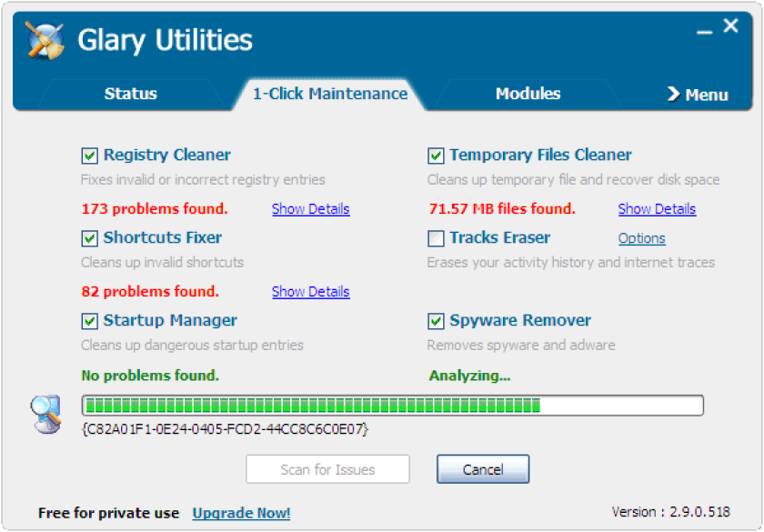
Task: Close the Glary Utilities window
Action: 731,25
